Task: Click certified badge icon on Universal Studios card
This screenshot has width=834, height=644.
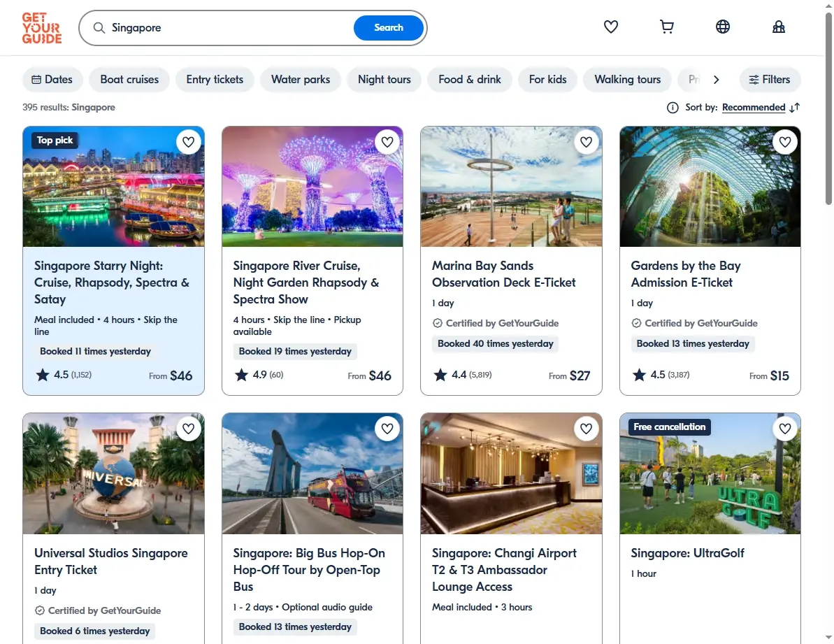Action: 40,610
